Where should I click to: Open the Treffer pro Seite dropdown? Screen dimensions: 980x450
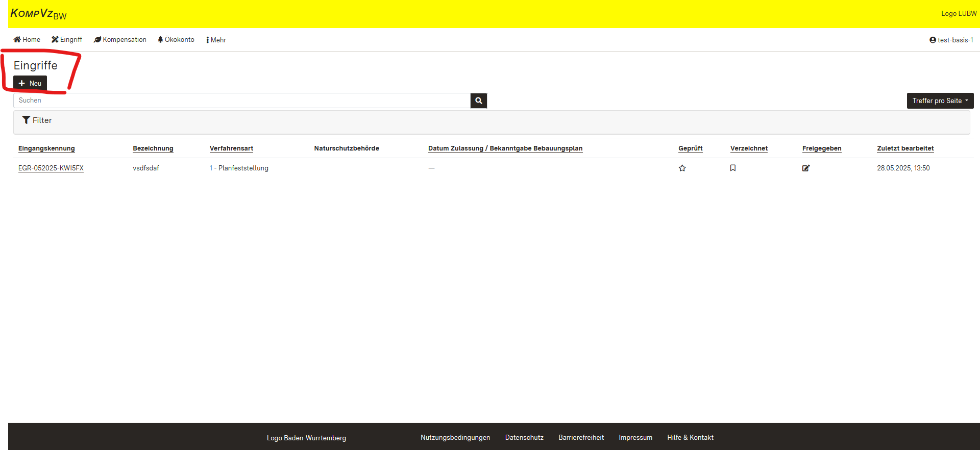tap(940, 101)
